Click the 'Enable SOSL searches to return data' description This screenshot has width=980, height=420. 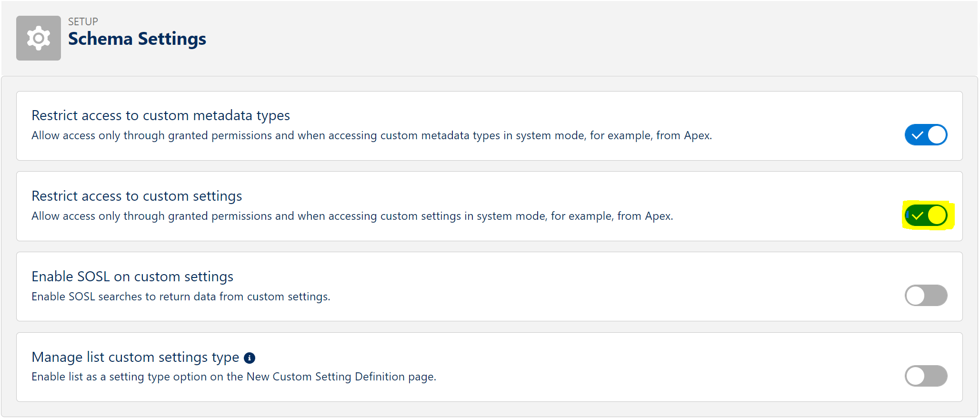[180, 297]
